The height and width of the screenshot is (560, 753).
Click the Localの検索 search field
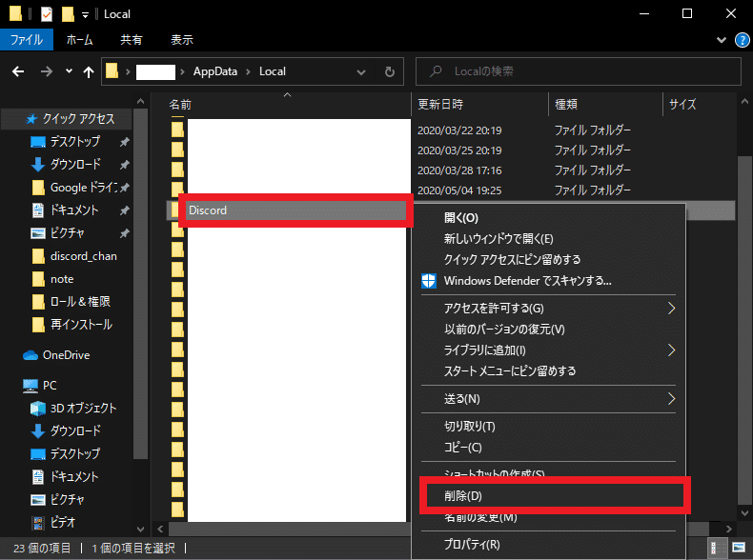tap(579, 71)
